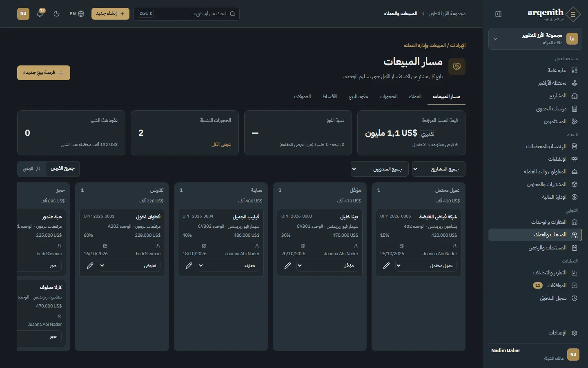
Task: Edit opportunity OPP-2026-0001 pencil icon
Action: pyautogui.click(x=90, y=266)
